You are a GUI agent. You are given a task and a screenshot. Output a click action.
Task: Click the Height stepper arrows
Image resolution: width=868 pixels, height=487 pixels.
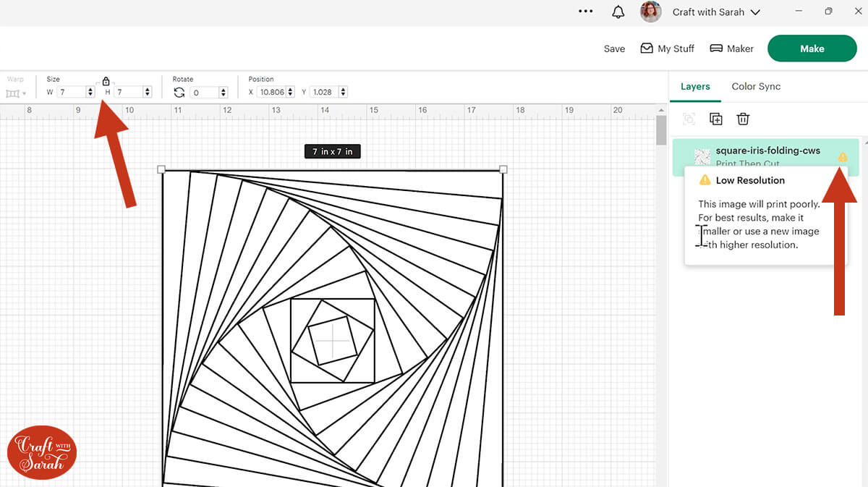148,93
